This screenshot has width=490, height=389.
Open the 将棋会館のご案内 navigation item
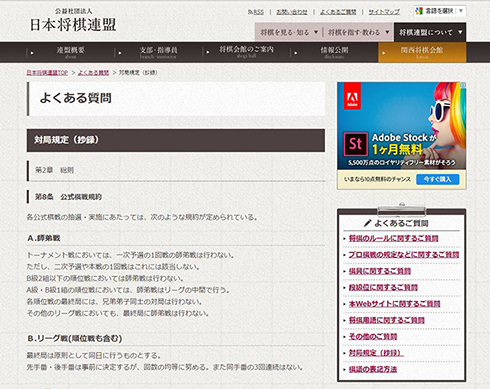pyautogui.click(x=246, y=52)
